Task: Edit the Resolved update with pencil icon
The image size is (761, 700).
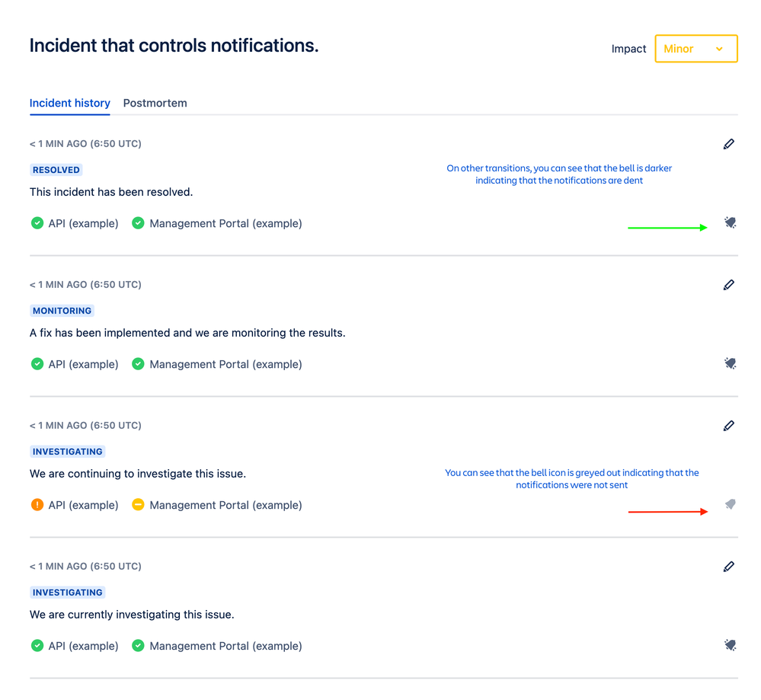Action: (729, 144)
